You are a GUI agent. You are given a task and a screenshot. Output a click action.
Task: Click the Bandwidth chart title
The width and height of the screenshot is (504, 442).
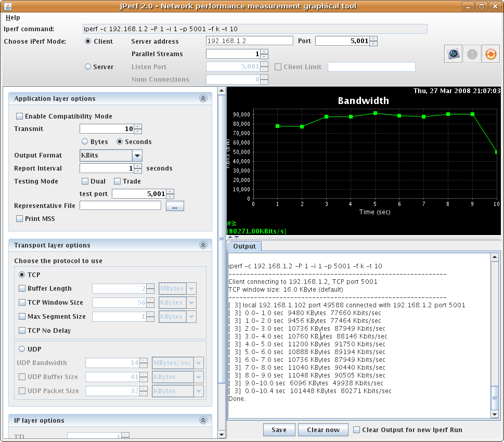click(363, 100)
